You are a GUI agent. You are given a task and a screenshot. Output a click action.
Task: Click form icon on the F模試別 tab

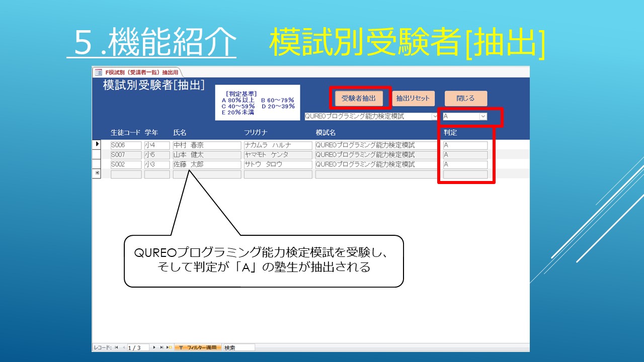[98, 72]
